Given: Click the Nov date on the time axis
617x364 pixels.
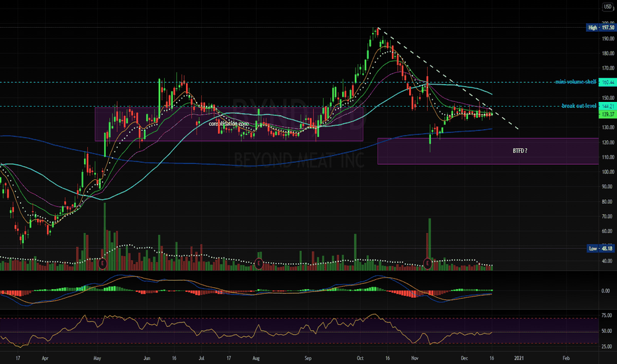Looking at the screenshot, I should 414,358.
